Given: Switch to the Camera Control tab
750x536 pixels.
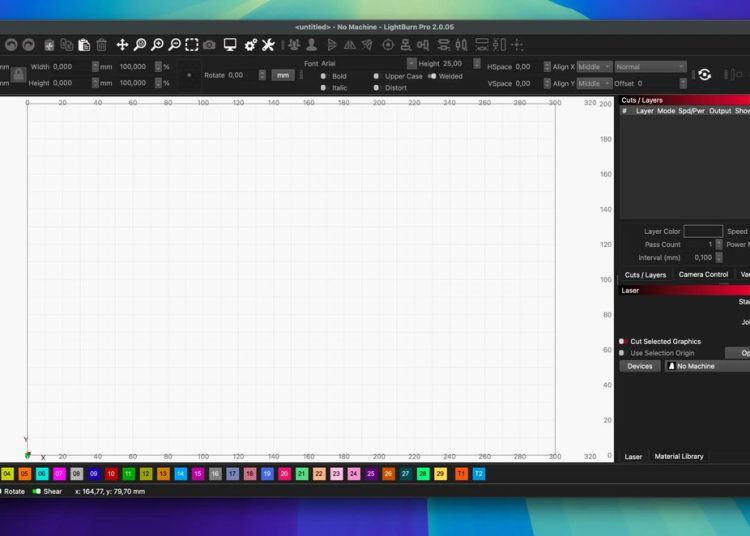Looking at the screenshot, I should click(x=703, y=274).
